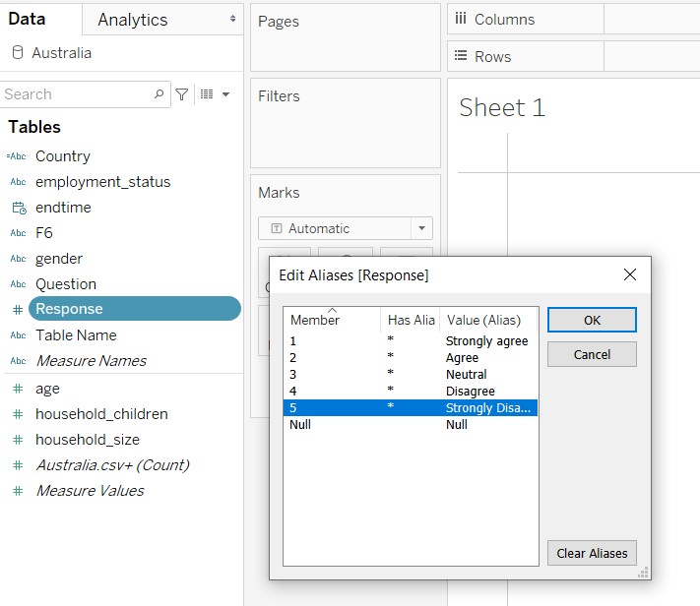The height and width of the screenshot is (606, 700).
Task: Open the pane switcher arrows beside Analytics
Action: (232, 19)
